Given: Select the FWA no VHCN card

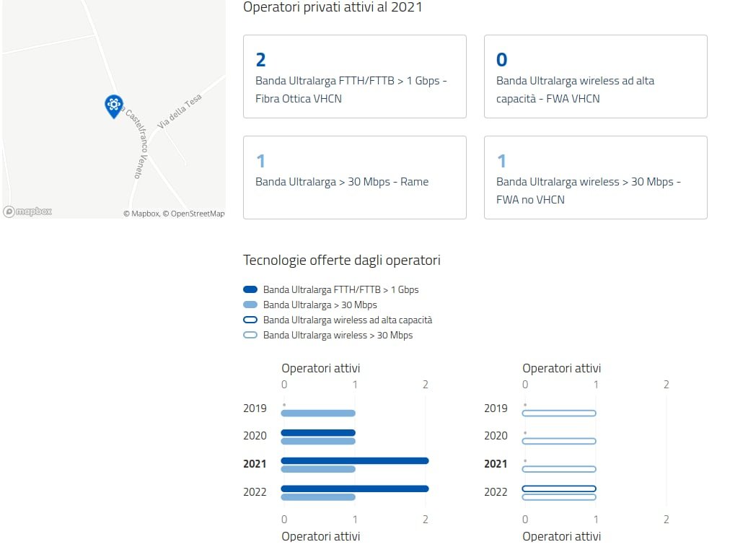Looking at the screenshot, I should click(x=595, y=178).
